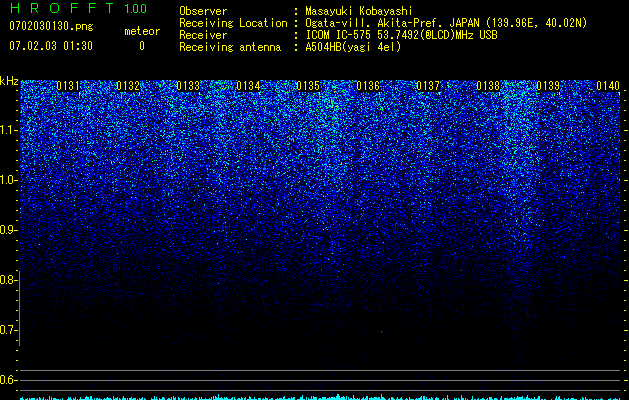Click time marker 0134
Viewport: 629px width, 400px height.
[248, 86]
